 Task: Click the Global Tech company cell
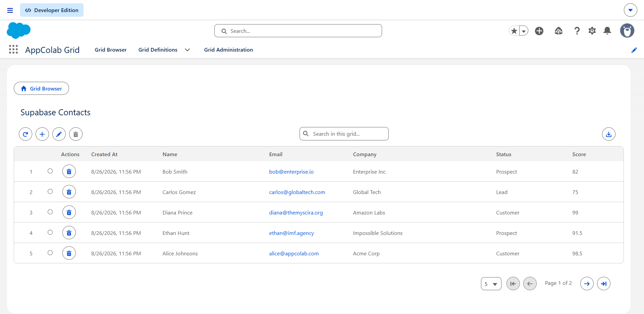coord(367,192)
